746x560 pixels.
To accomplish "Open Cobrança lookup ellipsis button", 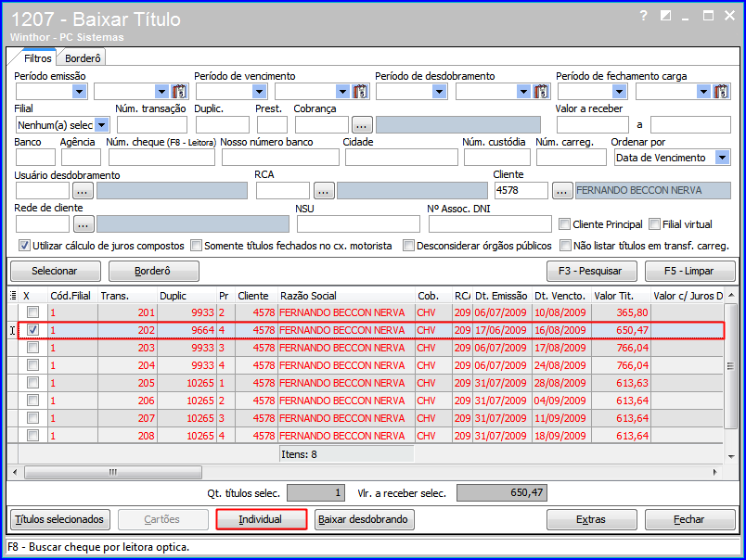I will (x=362, y=125).
